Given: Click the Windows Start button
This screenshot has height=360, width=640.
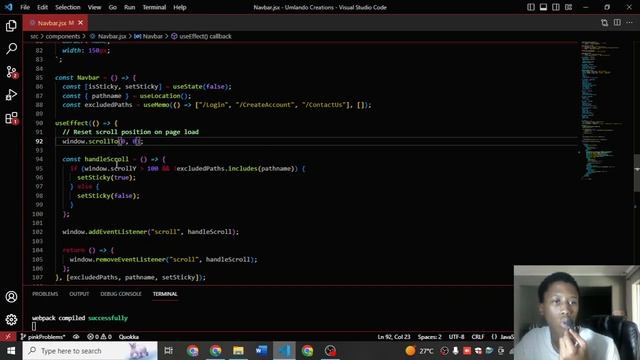Looking at the screenshot, I should 11,351.
